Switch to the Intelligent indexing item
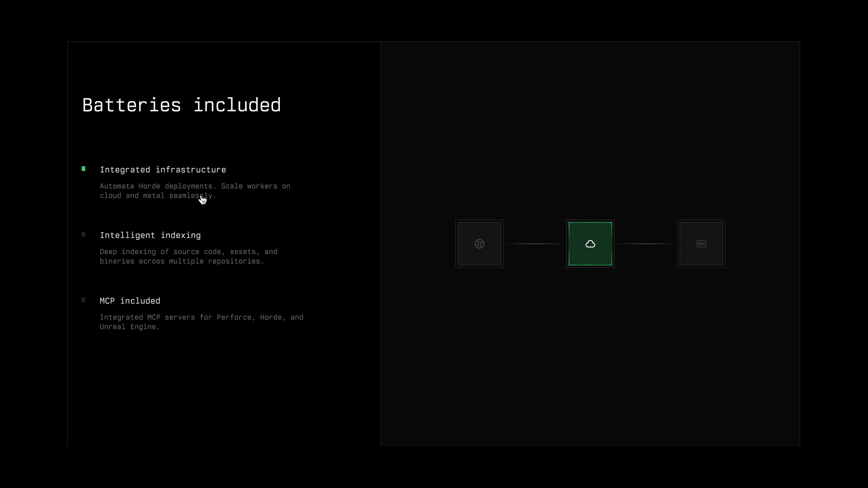The height and width of the screenshot is (488, 868). (x=150, y=235)
